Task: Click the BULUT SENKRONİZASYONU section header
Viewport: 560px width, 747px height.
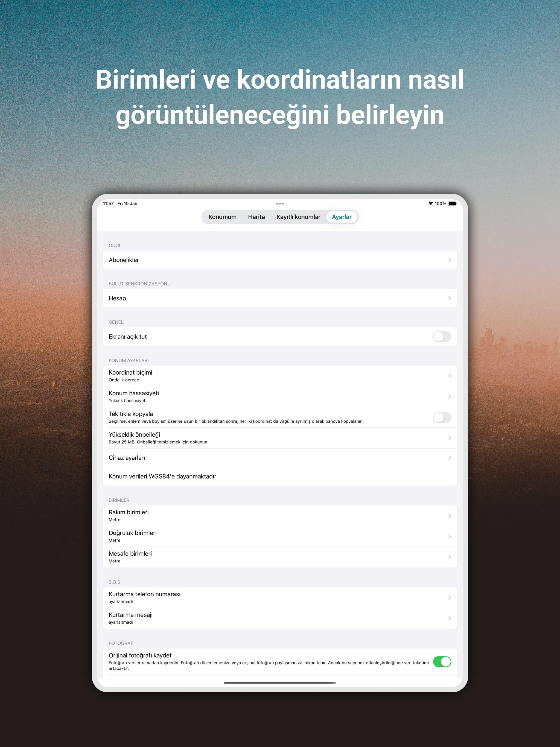Action: [139, 284]
